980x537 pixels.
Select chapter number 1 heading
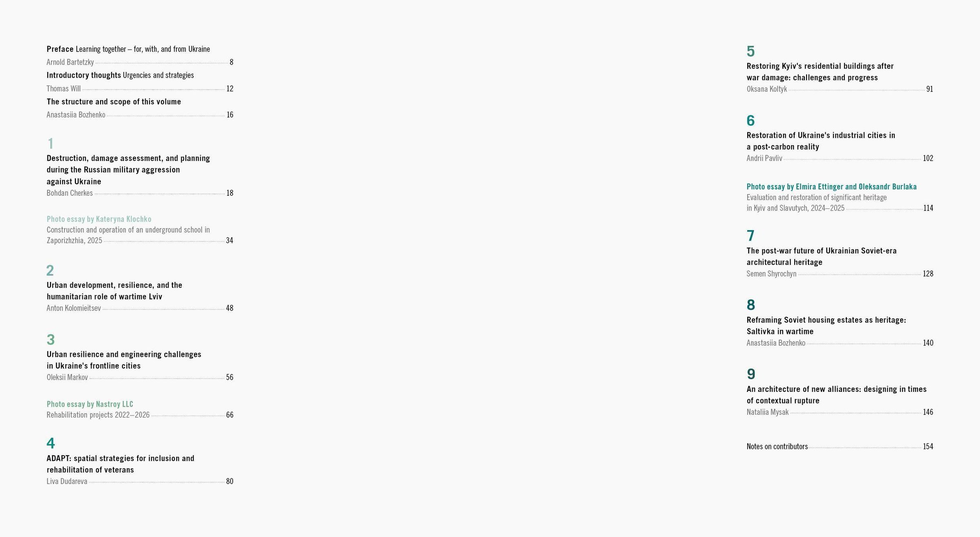[x=50, y=143]
